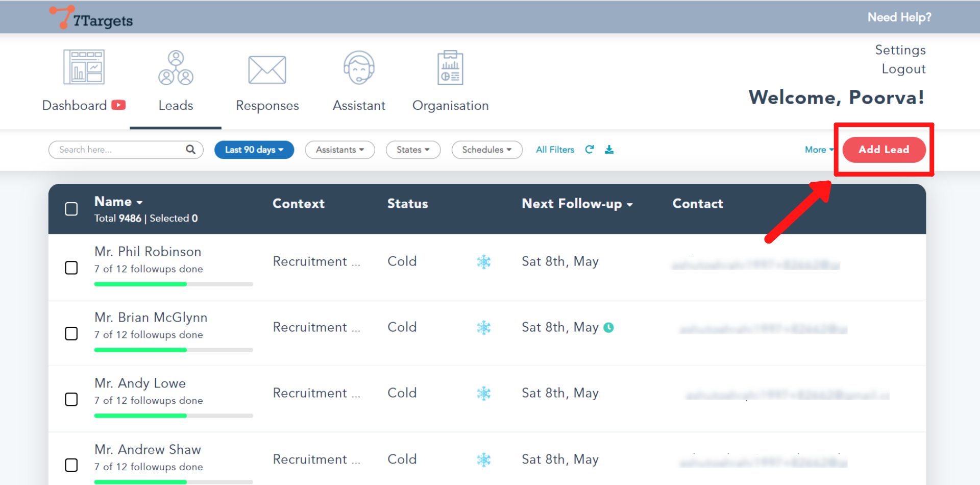Expand the Schedules filter dropdown
980x485 pixels.
(x=486, y=150)
